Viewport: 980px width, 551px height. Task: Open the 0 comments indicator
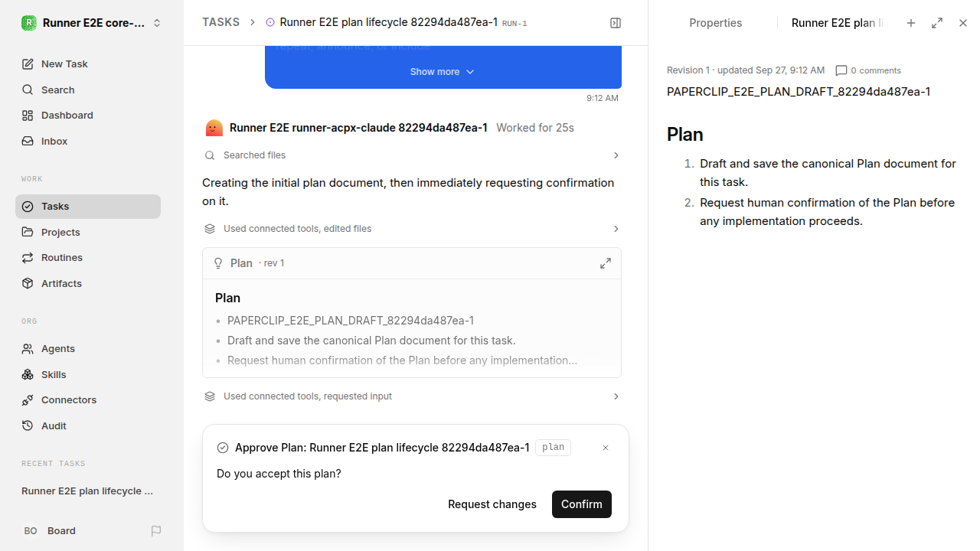(x=868, y=70)
